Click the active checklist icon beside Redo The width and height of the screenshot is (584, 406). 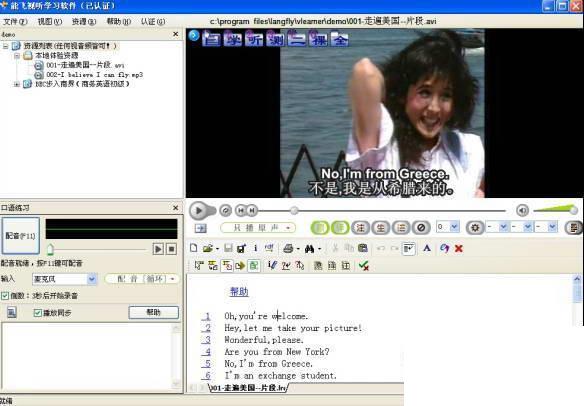point(408,248)
